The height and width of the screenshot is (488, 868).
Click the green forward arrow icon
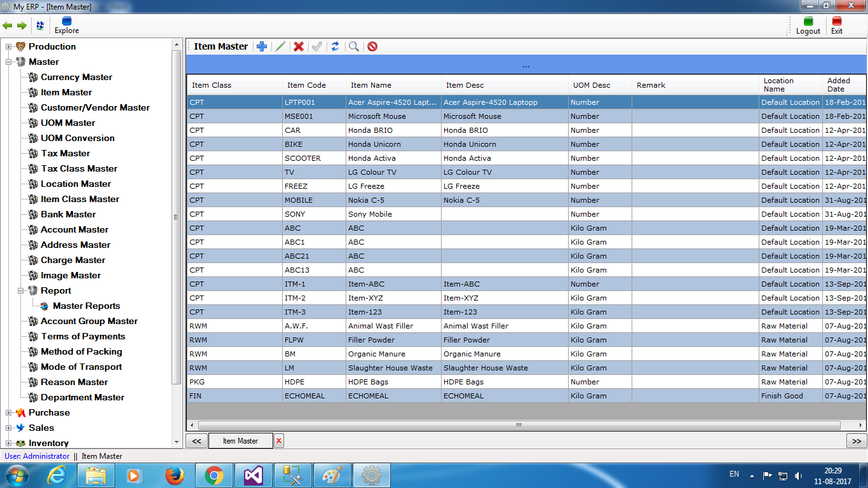coord(22,25)
